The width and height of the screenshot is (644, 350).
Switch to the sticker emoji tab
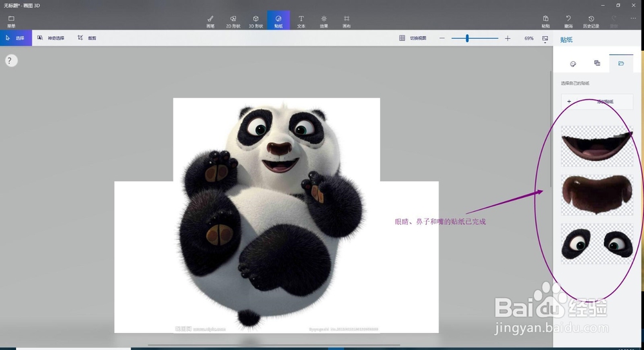pos(573,64)
